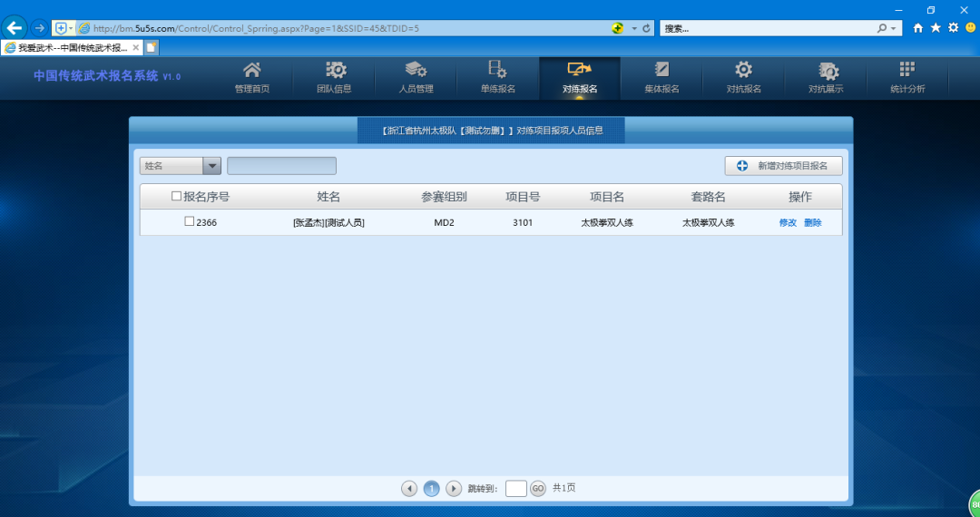Screen dimensions: 980x517
Task: Switch to the 我爱武术 browser tab
Action: coord(73,47)
